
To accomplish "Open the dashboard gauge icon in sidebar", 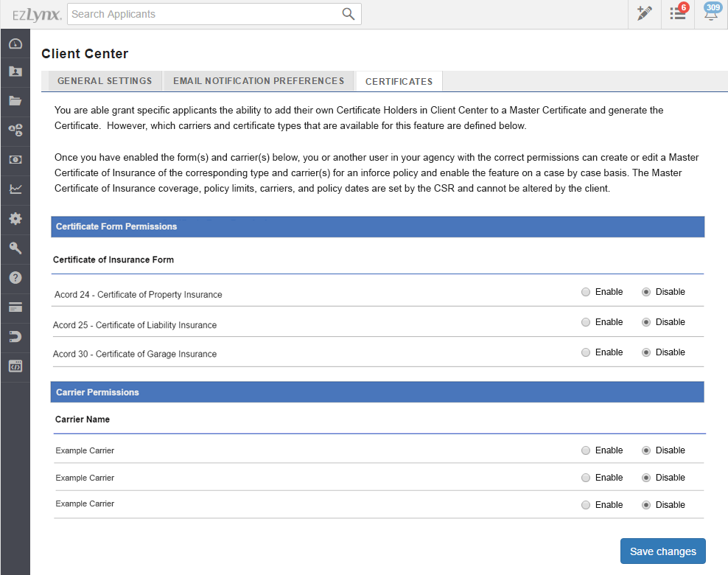I will tap(15, 43).
